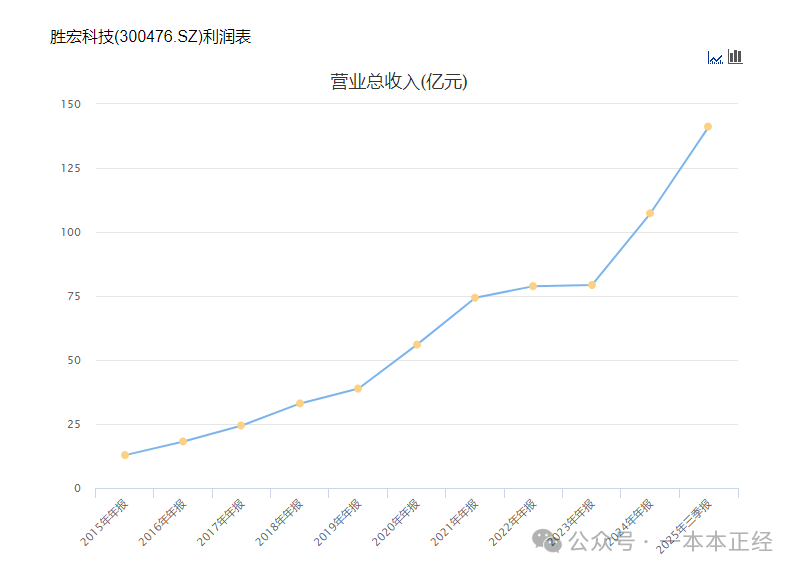The height and width of the screenshot is (573, 798).
Task: Select the 2023年年报 data point
Action: [x=592, y=285]
